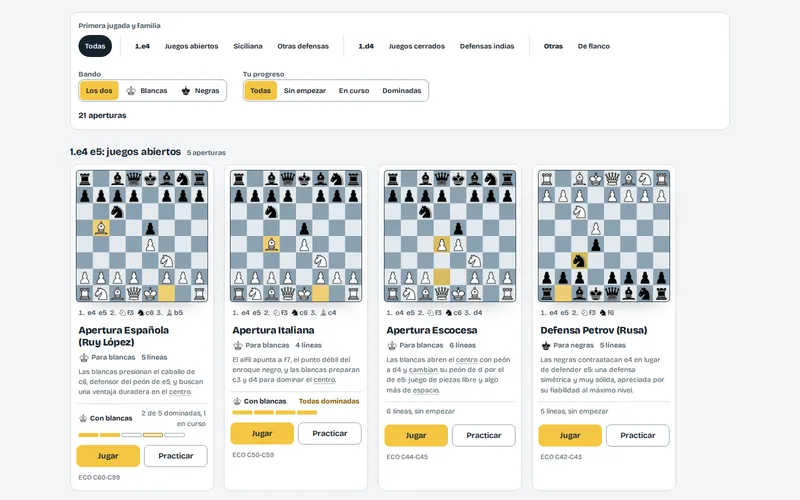Click 'ECO C60-C99' code label
Viewport: 800px width, 500px height.
click(99, 478)
